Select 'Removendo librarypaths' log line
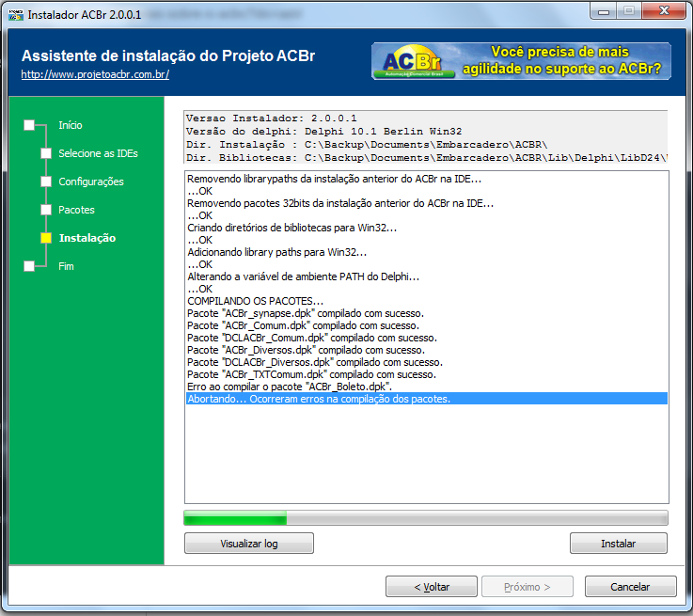 pyautogui.click(x=427, y=179)
